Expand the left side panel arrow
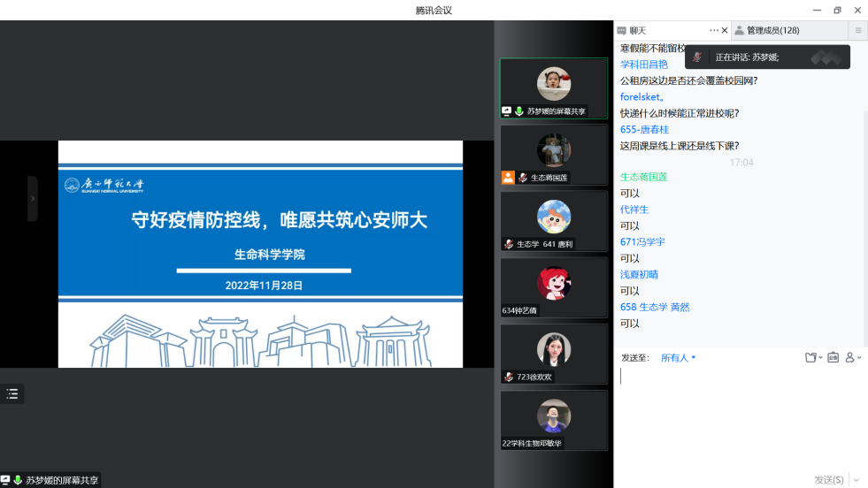This screenshot has width=868, height=488. click(33, 199)
